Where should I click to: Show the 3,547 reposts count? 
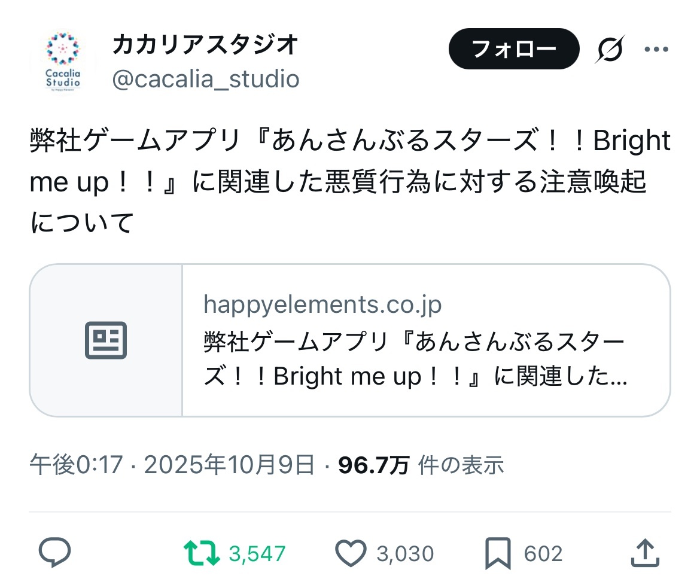click(257, 554)
